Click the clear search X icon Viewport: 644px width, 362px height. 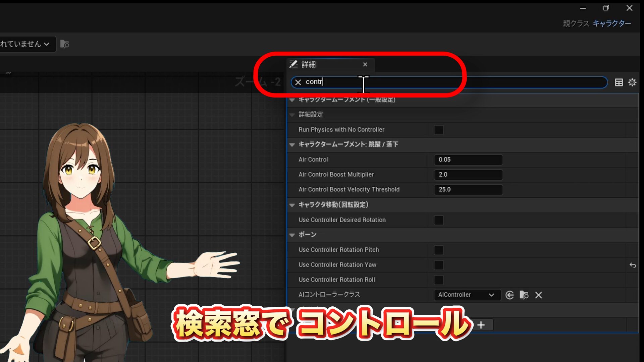[x=298, y=82]
